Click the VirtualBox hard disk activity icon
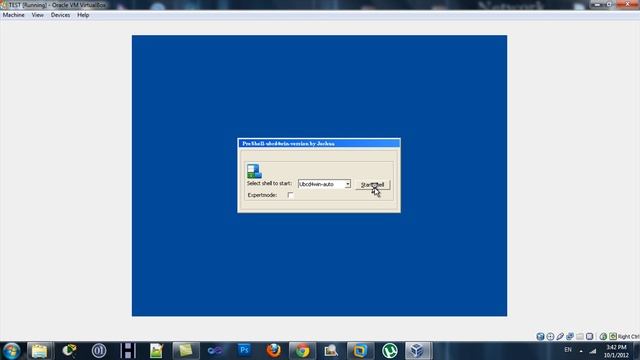 [540, 336]
